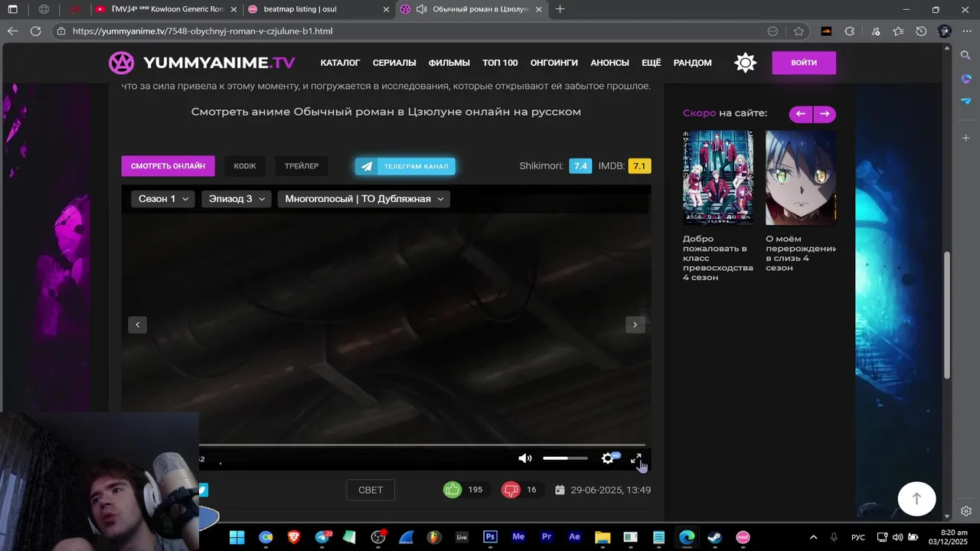Open the browser history clock icon
980x551 pixels.
[921, 31]
